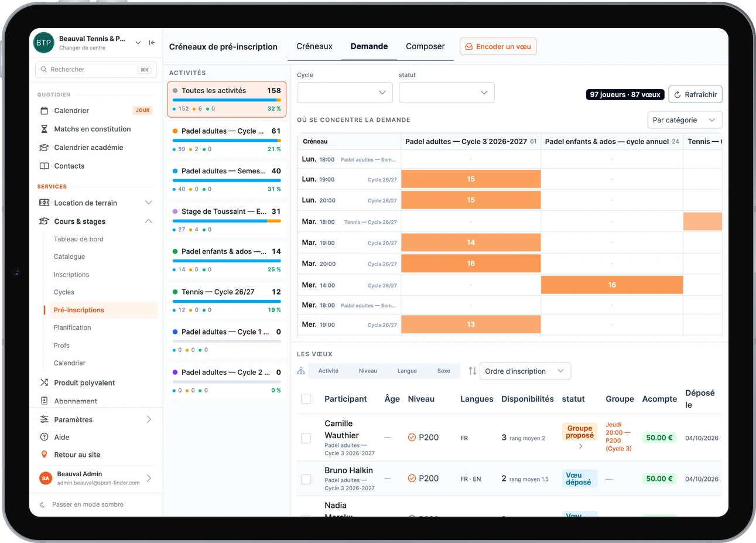Click the court icon for Location de terrain
Screen dimensions: 756x543
[x=44, y=203]
